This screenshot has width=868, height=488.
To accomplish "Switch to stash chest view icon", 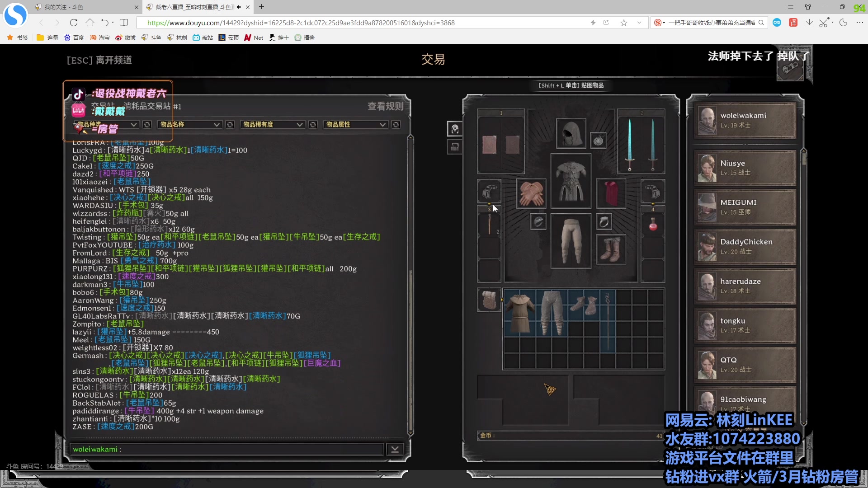I will [x=455, y=147].
